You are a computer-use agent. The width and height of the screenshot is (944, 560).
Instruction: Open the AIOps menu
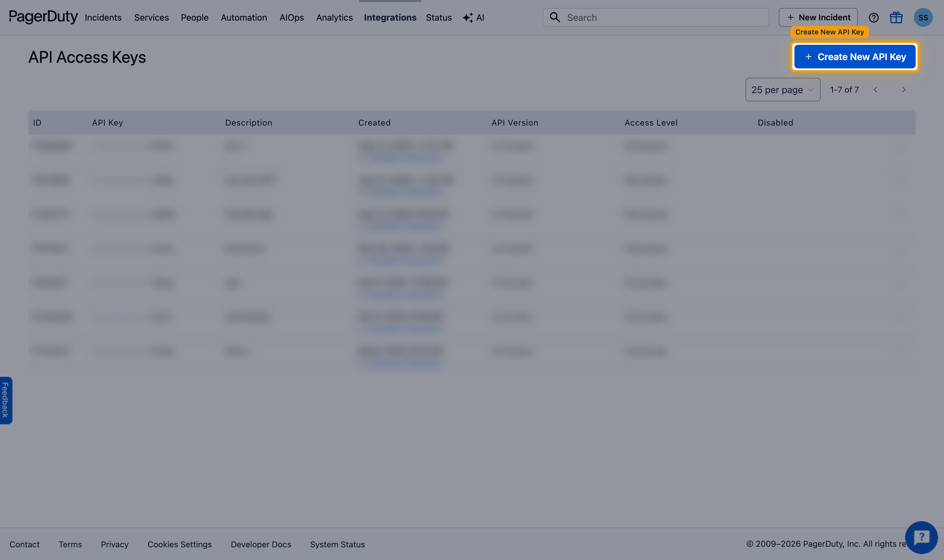291,17
